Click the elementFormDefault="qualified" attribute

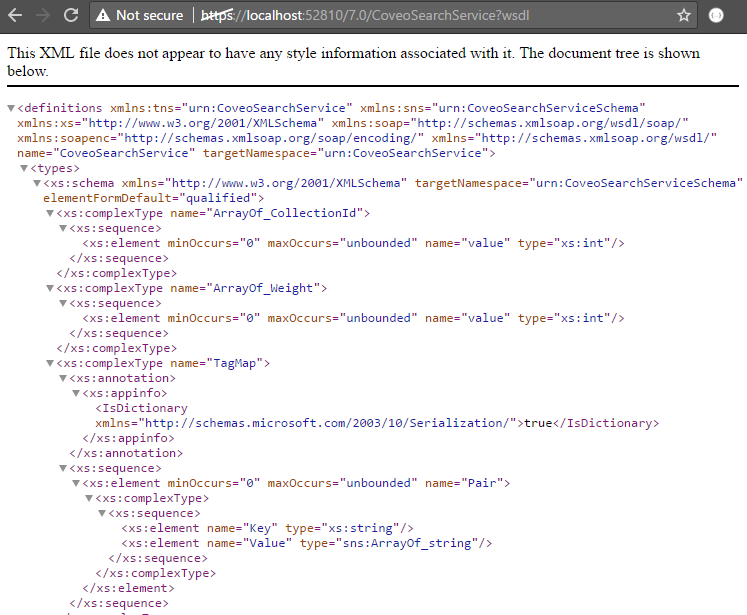coord(150,198)
